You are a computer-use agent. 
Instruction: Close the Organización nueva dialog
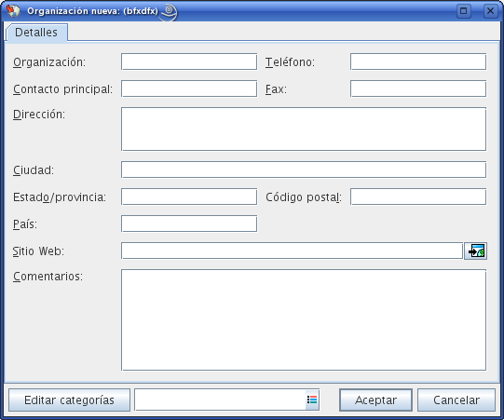coord(491,11)
